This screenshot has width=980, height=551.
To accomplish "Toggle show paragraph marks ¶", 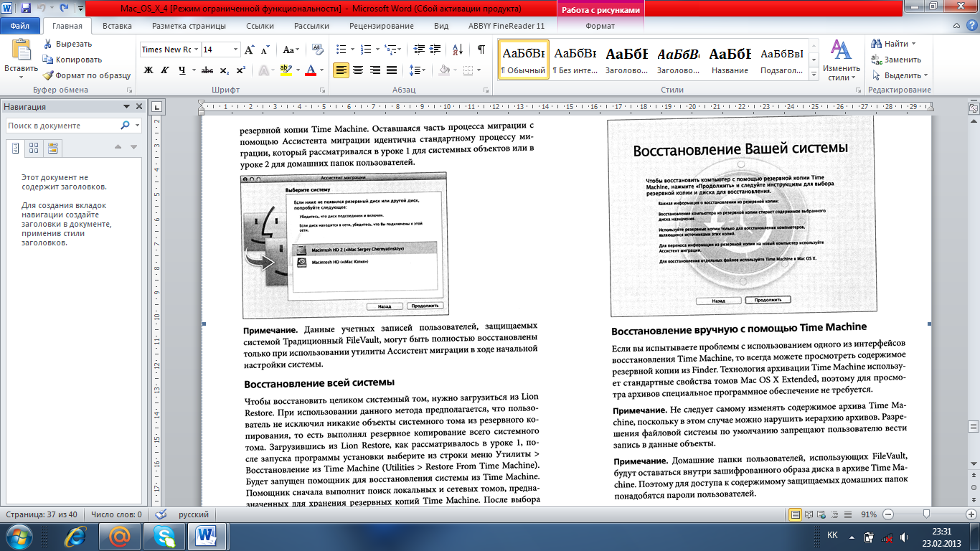I will (481, 50).
